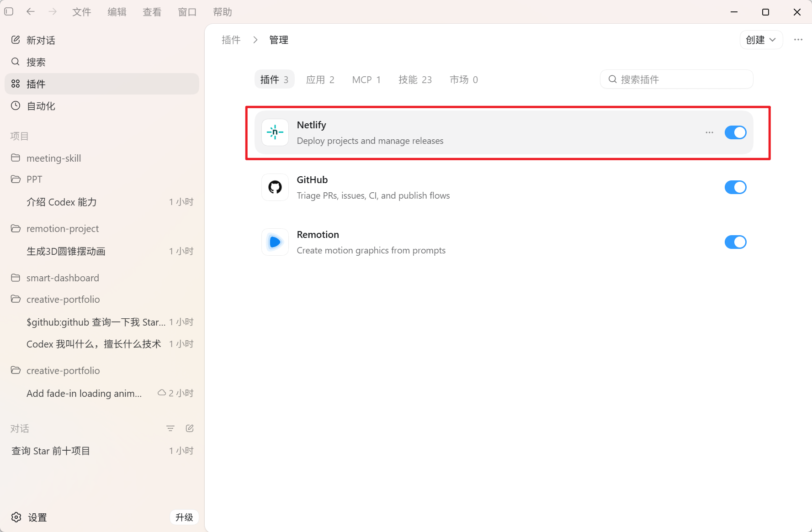Disable the GitHub plugin toggle

[735, 187]
